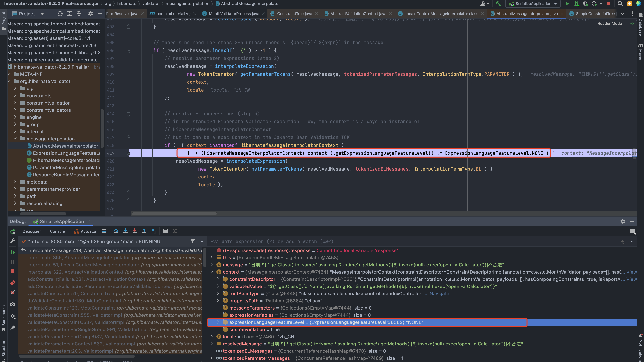Click the Step Out debugger icon
This screenshot has width=644, height=362.
pyautogui.click(x=144, y=231)
